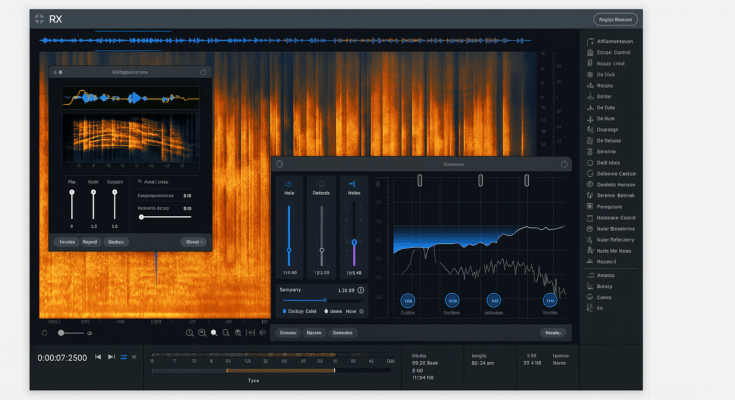Click the Ondnos button
Screen dimensions: 735x400
116,242
